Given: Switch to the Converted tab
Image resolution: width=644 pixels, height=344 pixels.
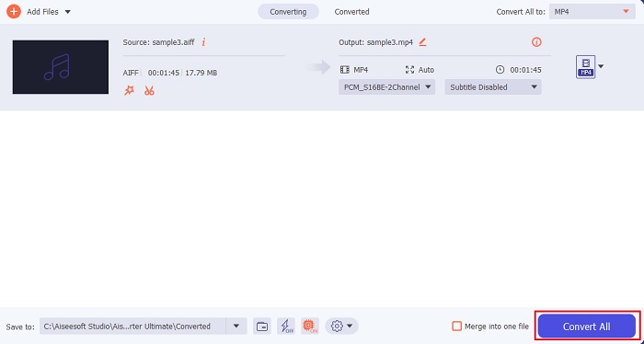Looking at the screenshot, I should (351, 12).
